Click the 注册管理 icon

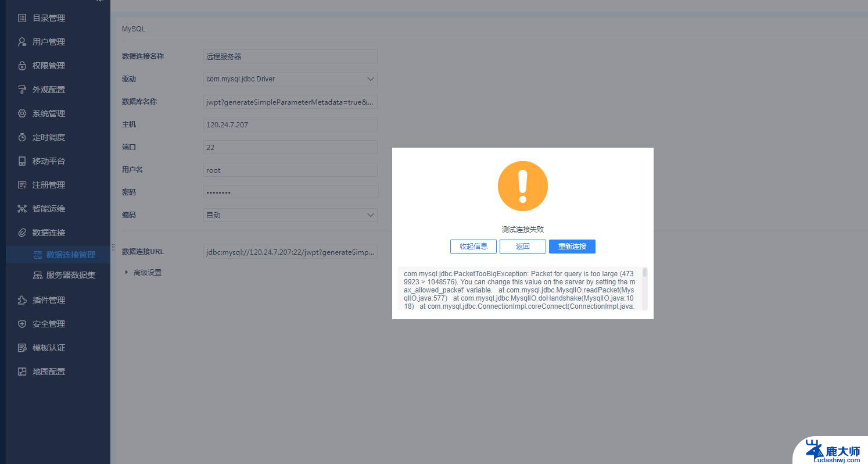(22, 185)
